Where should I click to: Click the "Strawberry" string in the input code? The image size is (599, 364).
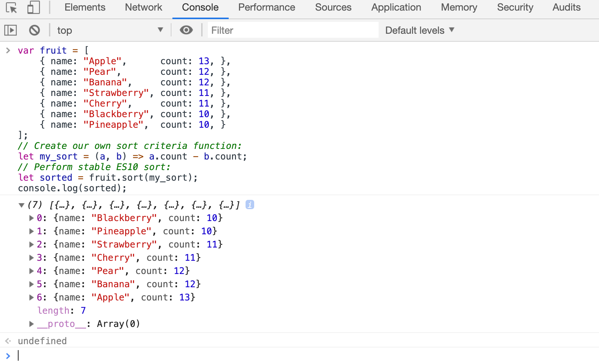(116, 93)
